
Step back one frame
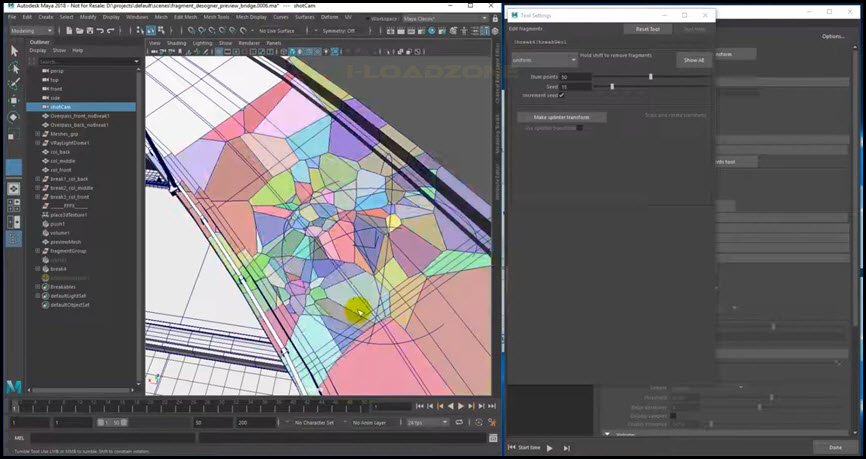pos(430,407)
